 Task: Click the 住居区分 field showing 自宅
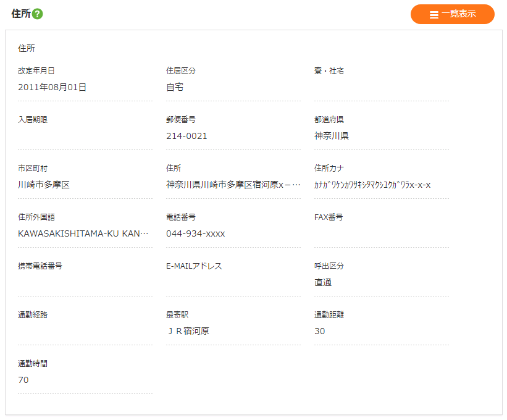(x=175, y=87)
